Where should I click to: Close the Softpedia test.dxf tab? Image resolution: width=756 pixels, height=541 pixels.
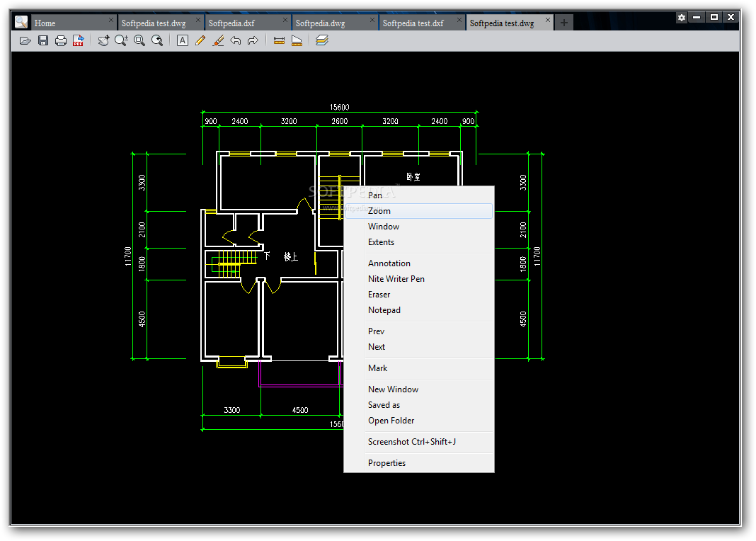[459, 20]
